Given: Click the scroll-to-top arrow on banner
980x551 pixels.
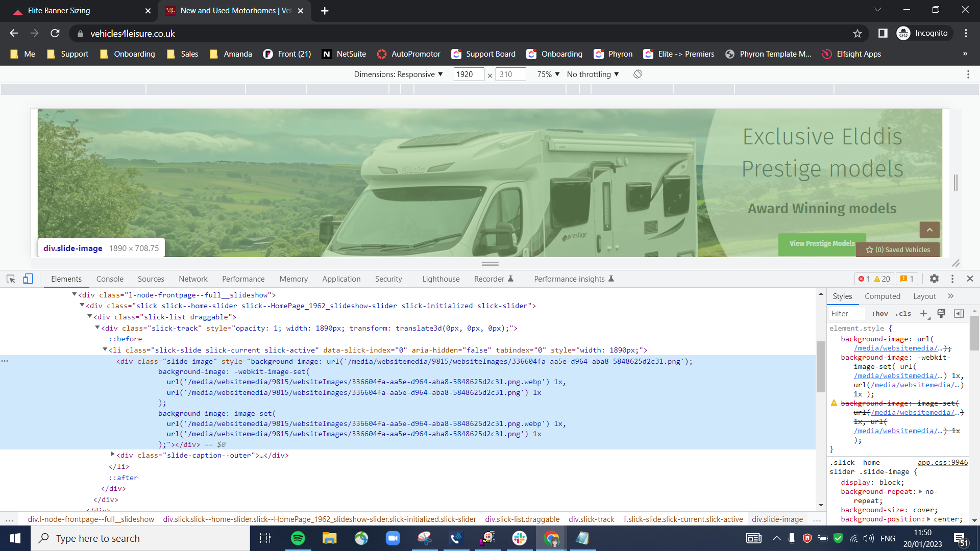Looking at the screenshot, I should (x=929, y=230).
